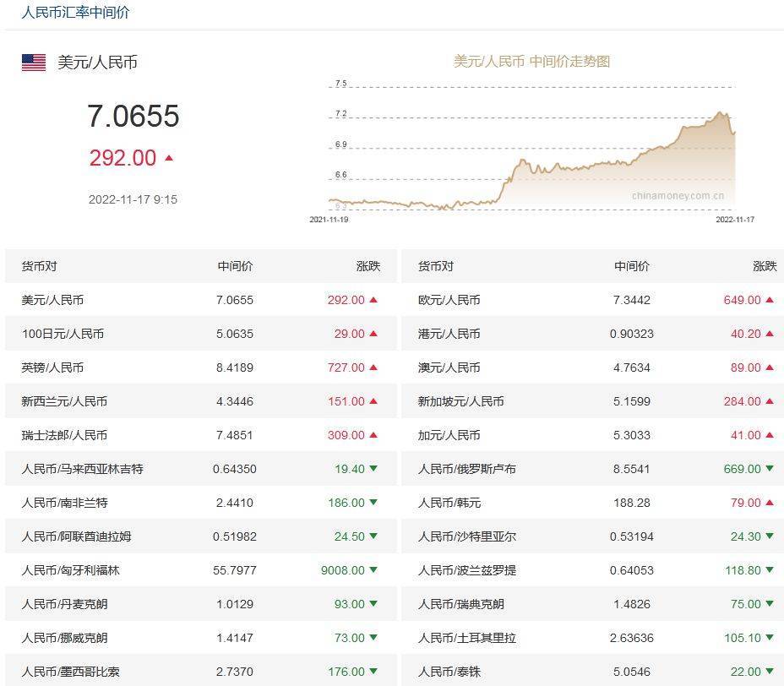
Task: Click the chart end date 2022-11-17
Action: tap(735, 220)
